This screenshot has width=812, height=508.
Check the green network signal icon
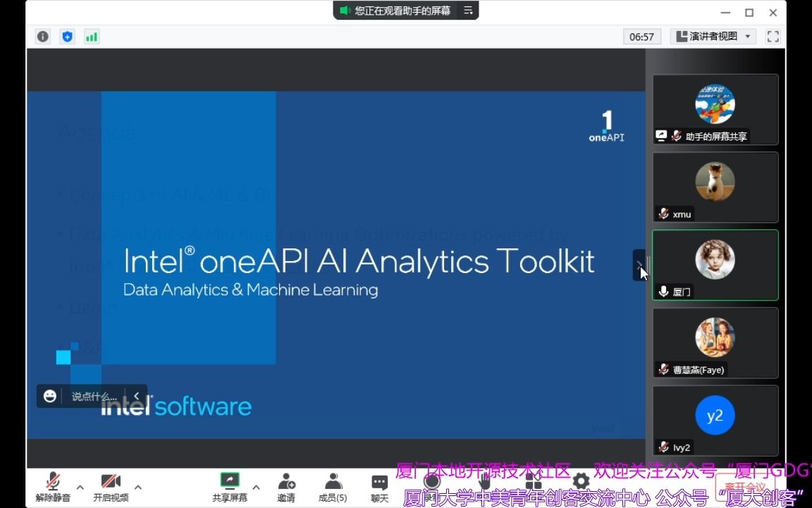tap(92, 37)
